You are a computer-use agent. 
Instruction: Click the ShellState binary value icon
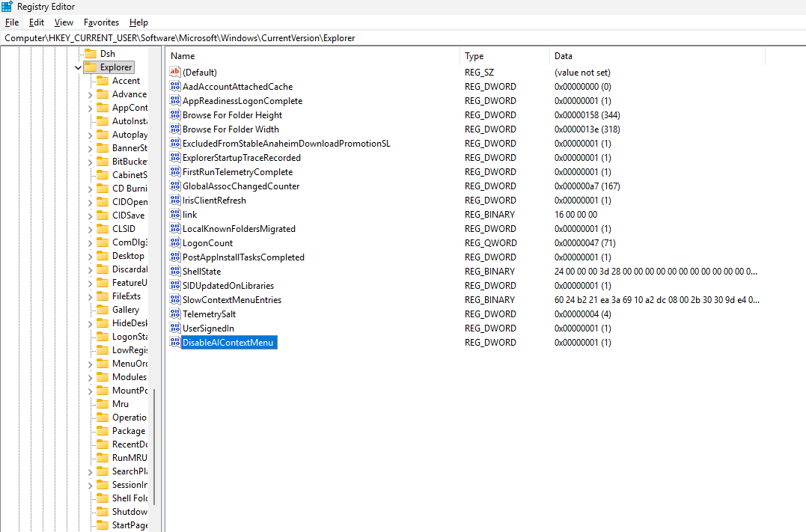(x=175, y=272)
